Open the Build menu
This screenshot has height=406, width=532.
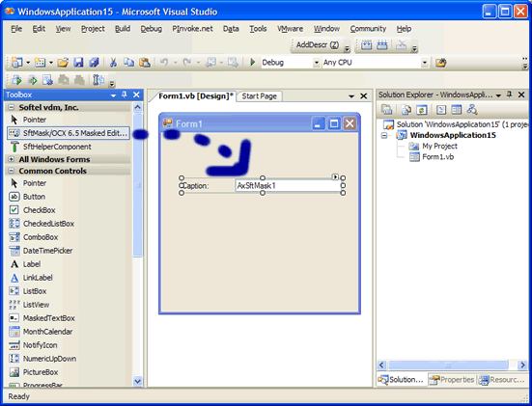(123, 29)
